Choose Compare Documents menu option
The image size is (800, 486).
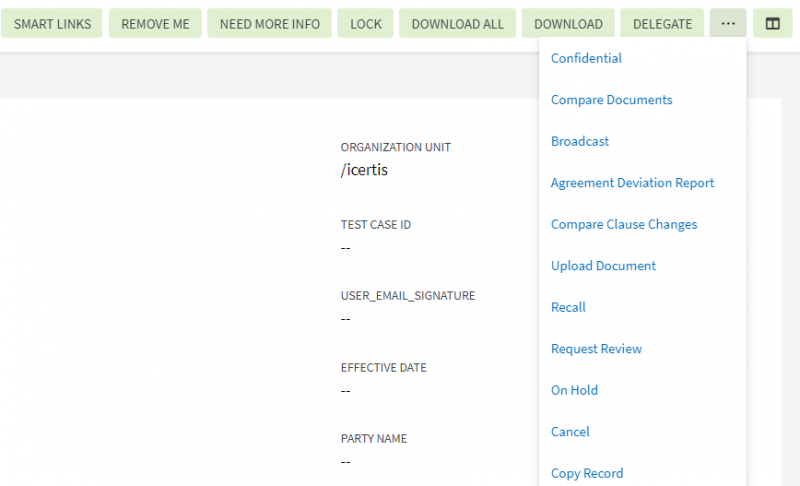611,100
